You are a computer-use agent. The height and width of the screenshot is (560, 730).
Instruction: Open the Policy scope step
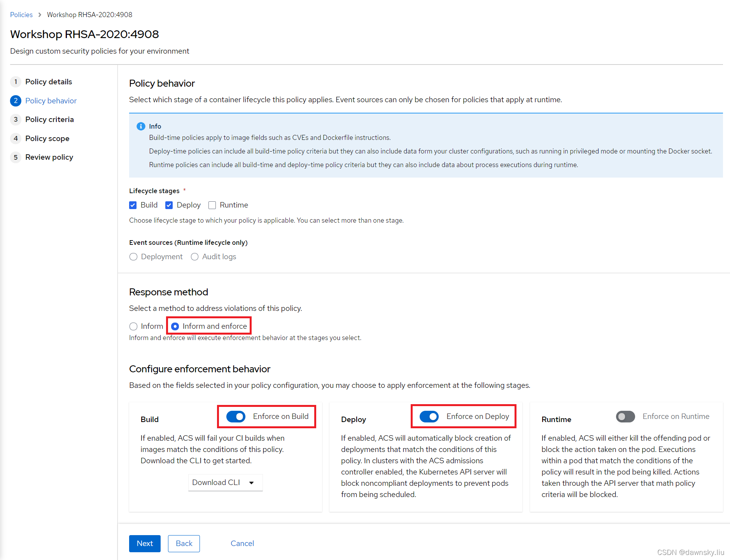coord(47,138)
